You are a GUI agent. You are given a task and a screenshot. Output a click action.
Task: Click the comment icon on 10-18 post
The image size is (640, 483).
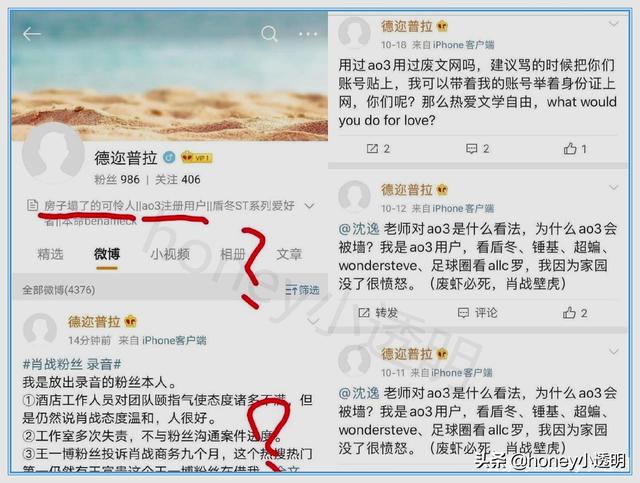point(471,149)
